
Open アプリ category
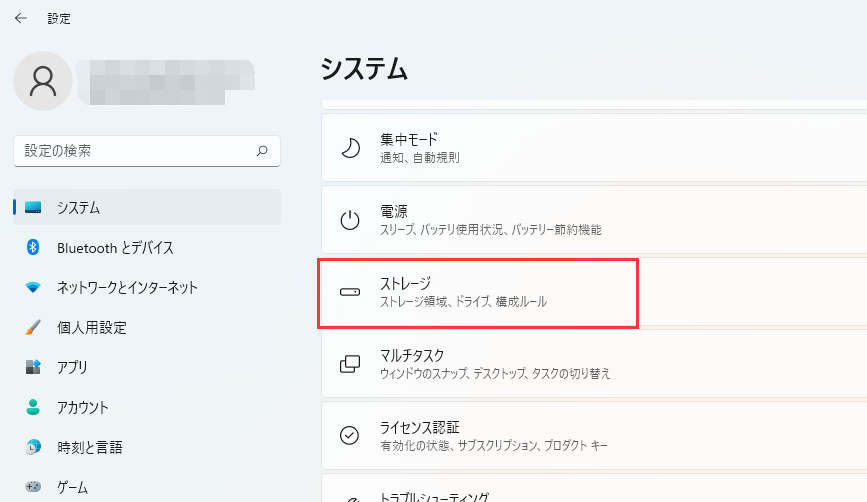(x=147, y=367)
